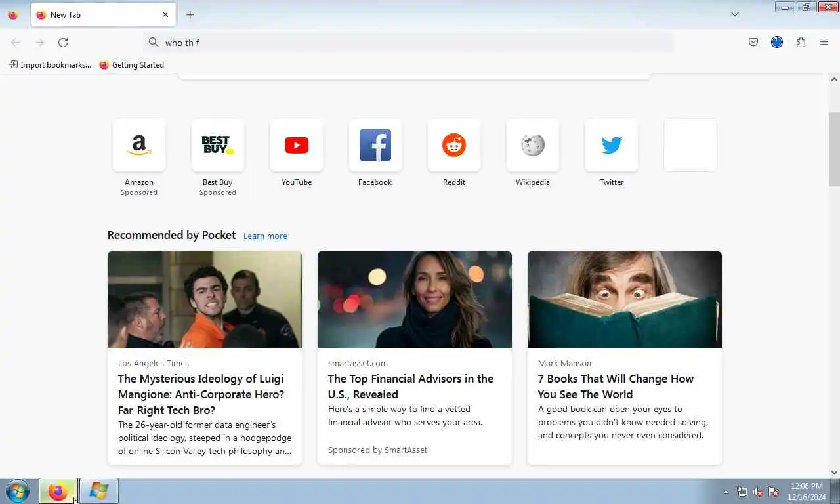Click the network tray icon
This screenshot has height=504, width=840.
[x=742, y=492]
